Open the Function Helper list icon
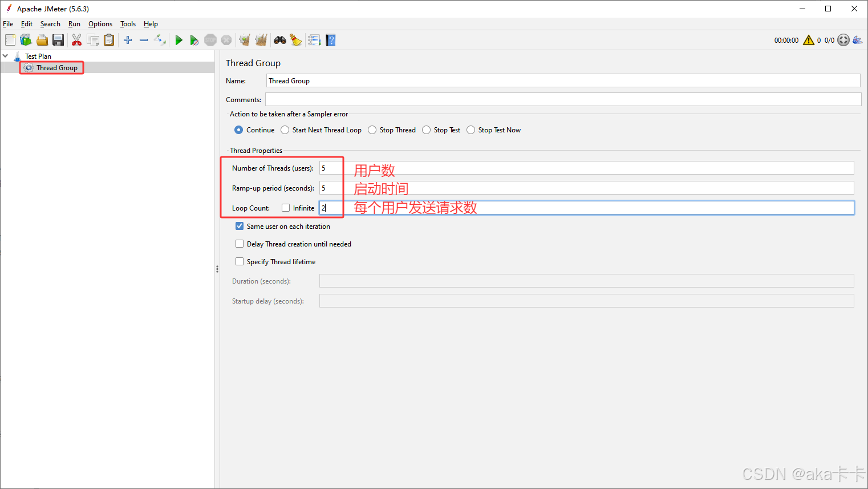Screen dimensions: 868x489 [x=314, y=40]
